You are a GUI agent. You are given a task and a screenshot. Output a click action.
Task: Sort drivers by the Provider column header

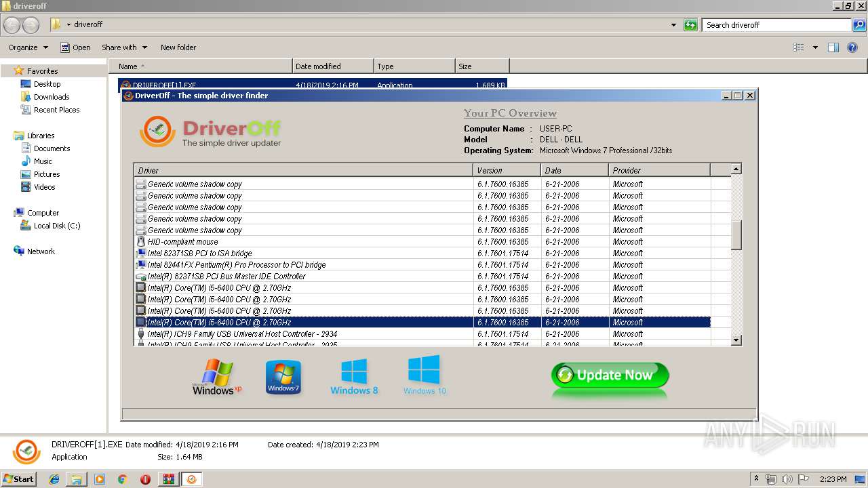659,170
